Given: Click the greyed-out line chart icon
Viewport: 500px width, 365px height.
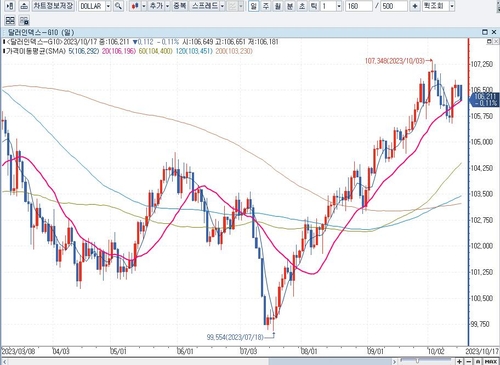Looking at the screenshot, I should pyautogui.click(x=232, y=6).
